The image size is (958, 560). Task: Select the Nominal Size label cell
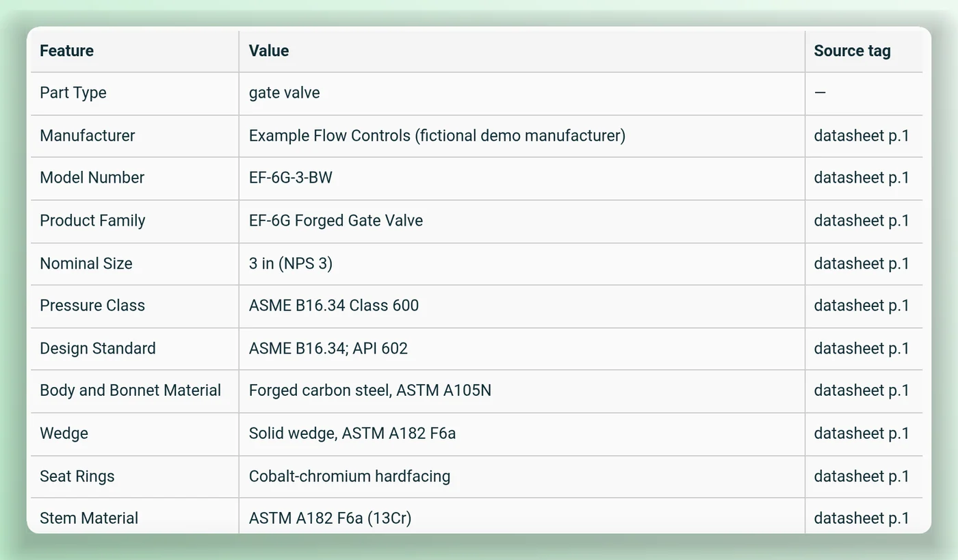click(135, 264)
